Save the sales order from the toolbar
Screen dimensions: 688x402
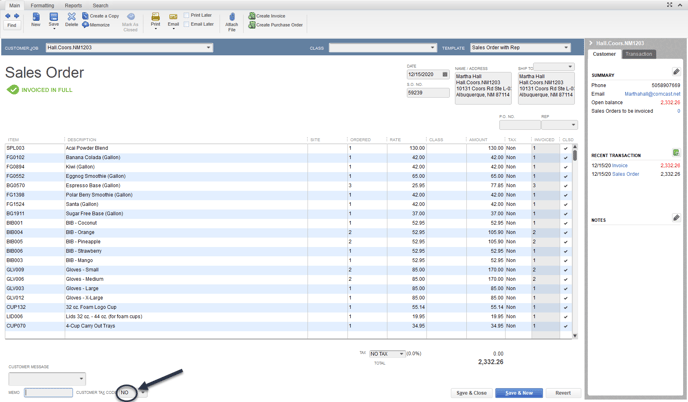(x=54, y=20)
